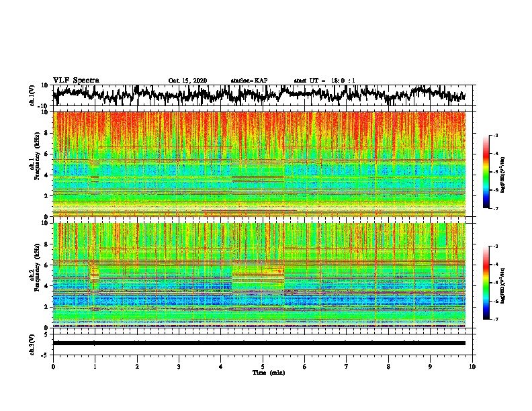
Task: Click inside the ch.2 frequency spectrogram
Action: pyautogui.click(x=259, y=275)
